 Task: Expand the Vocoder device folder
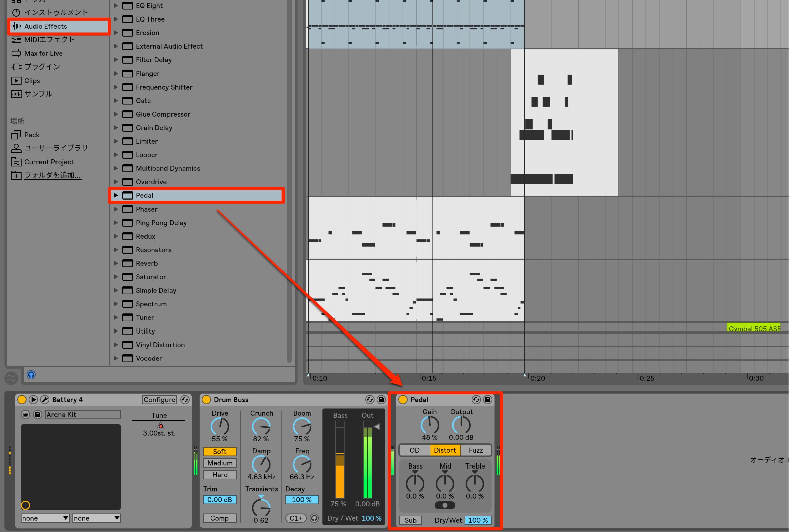(116, 358)
